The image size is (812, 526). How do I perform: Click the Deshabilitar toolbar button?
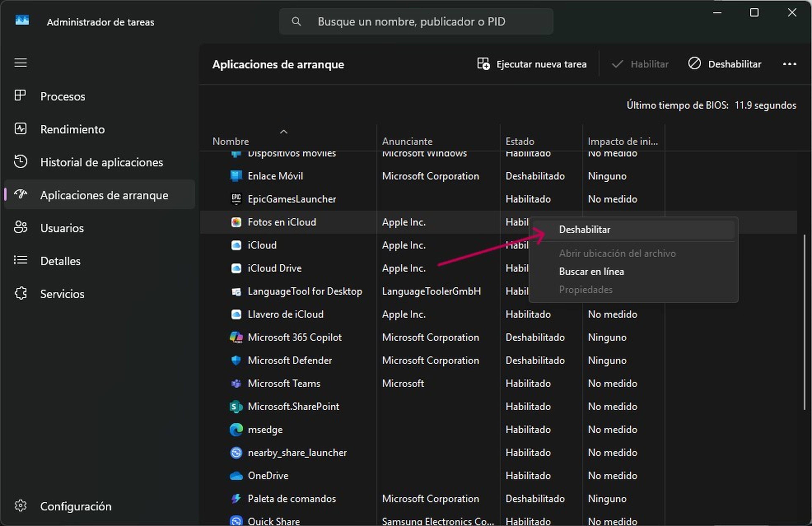[725, 64]
